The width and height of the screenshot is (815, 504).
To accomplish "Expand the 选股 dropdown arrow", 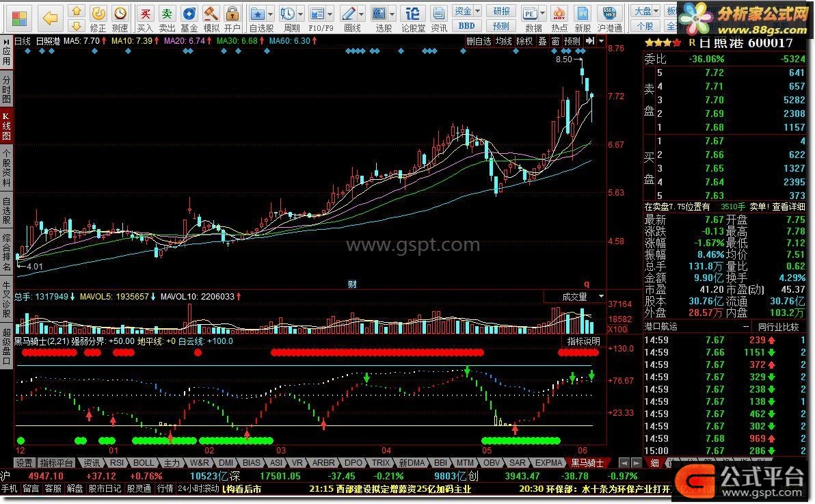I will (x=392, y=14).
